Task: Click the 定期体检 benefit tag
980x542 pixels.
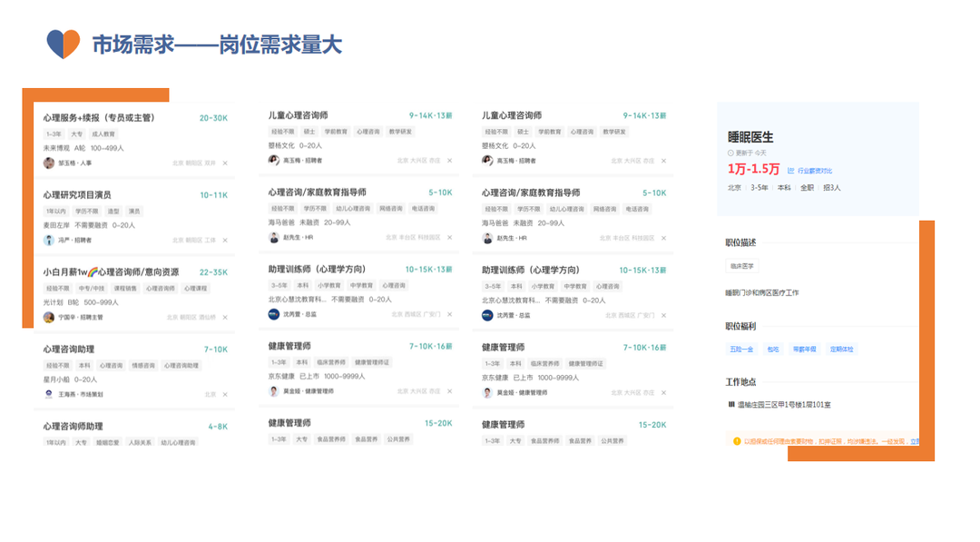Action: coord(841,349)
